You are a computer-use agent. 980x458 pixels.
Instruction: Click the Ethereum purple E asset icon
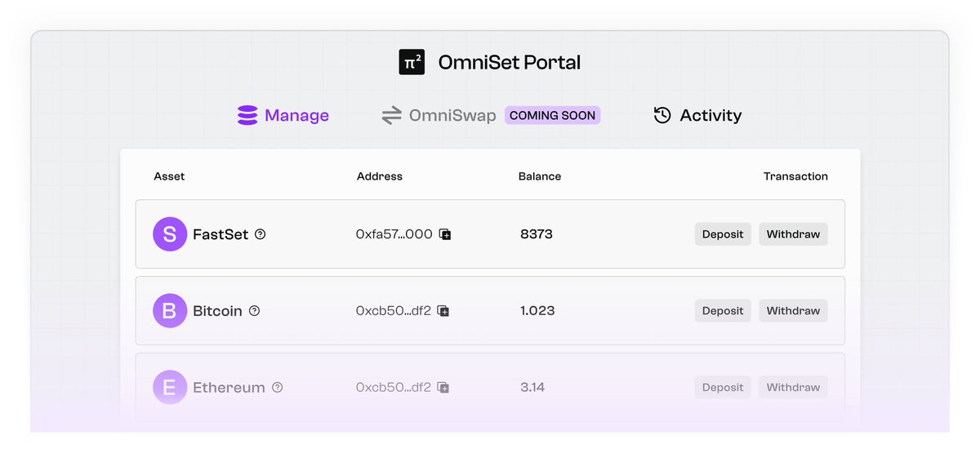[x=170, y=388]
